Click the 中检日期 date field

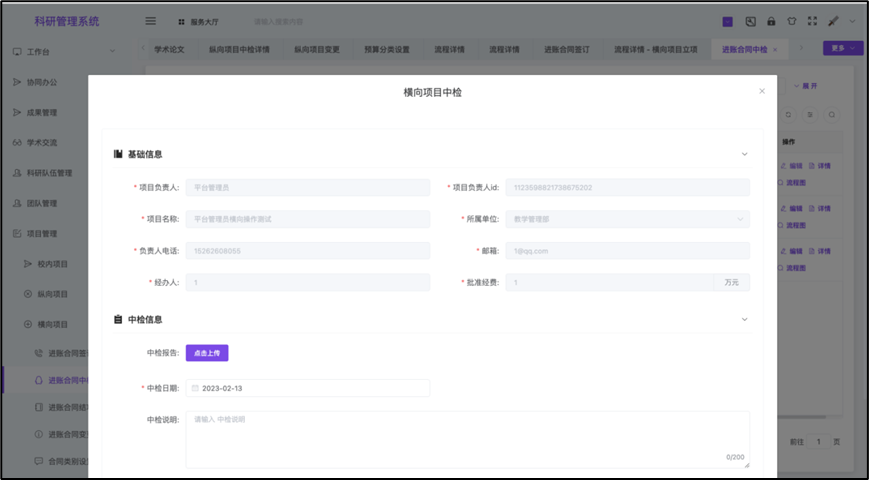pyautogui.click(x=308, y=388)
